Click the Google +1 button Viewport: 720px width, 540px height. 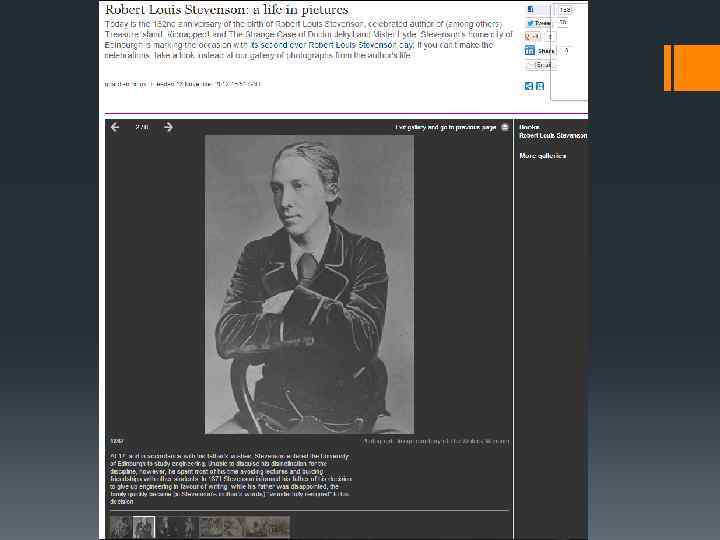pos(533,37)
